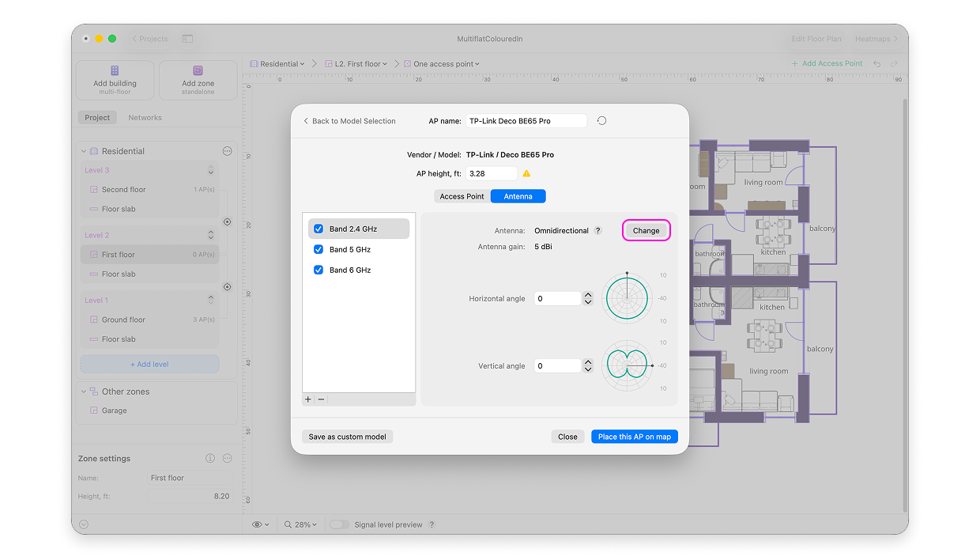Close the AP settings dialog
The height and width of the screenshot is (560, 980).
567,437
